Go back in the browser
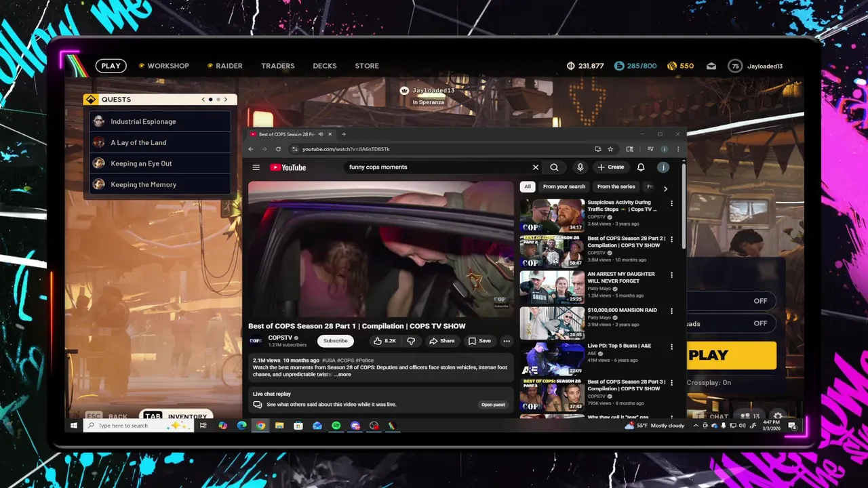This screenshot has height=488, width=868. click(251, 149)
